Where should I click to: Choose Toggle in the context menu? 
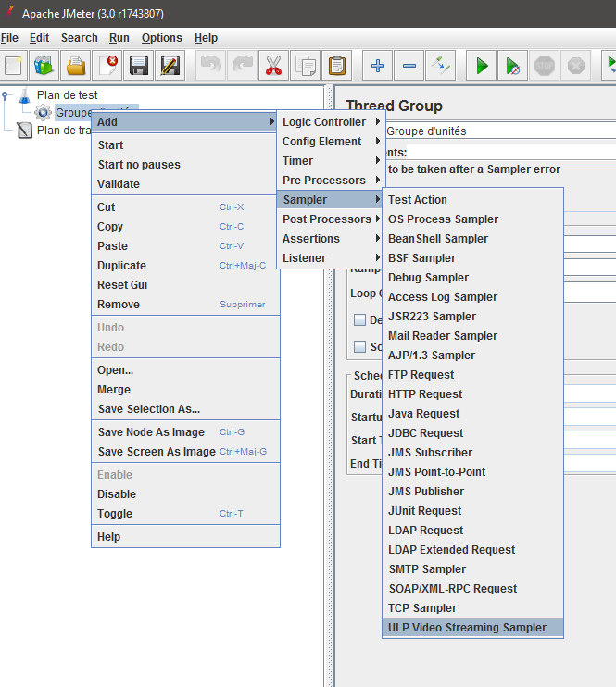pos(185,514)
